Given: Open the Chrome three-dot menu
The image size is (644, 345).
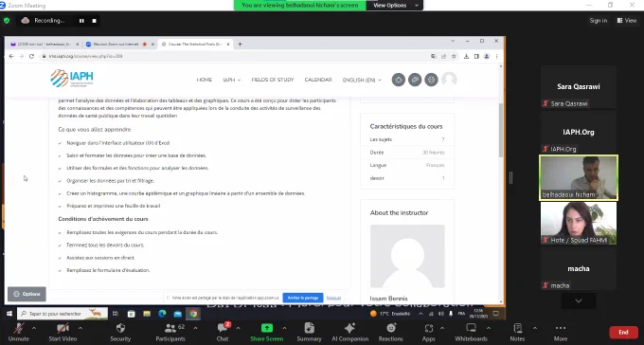Looking at the screenshot, I should (x=496, y=56).
